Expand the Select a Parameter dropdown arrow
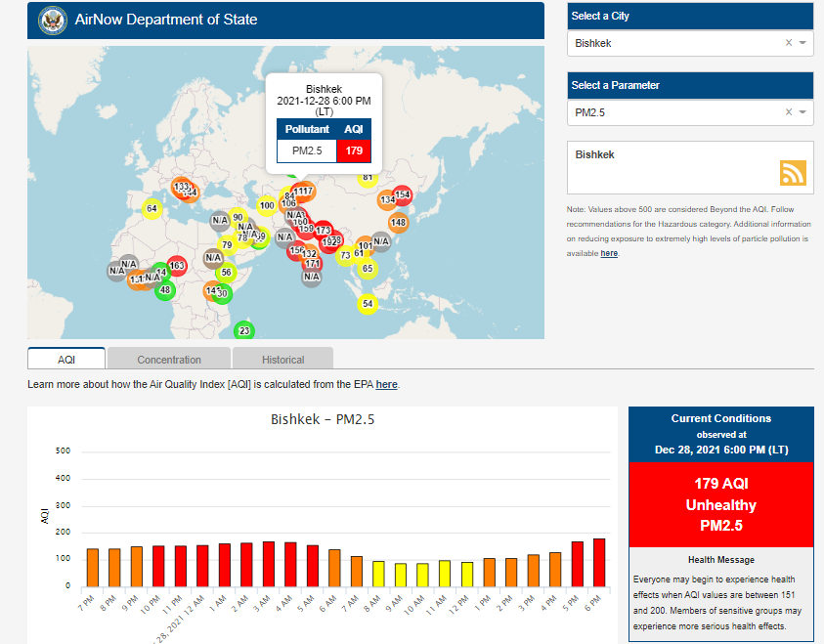The image size is (824, 644). (x=802, y=113)
